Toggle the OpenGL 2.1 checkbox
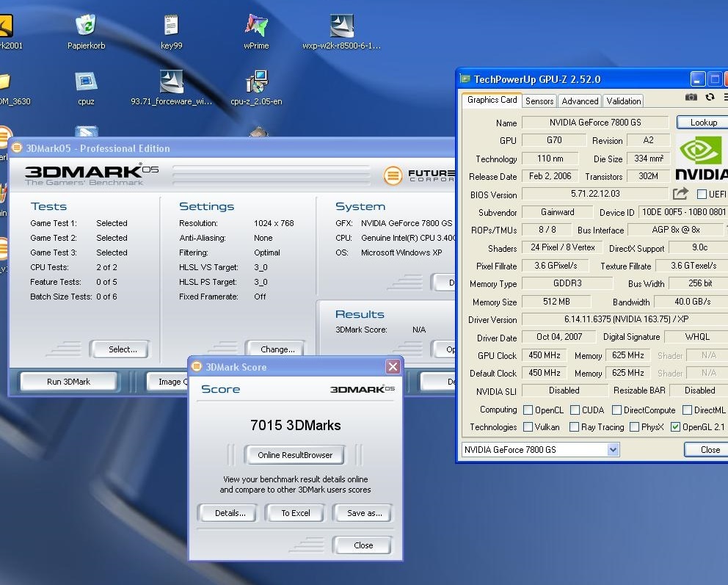The width and height of the screenshot is (728, 585). pyautogui.click(x=675, y=427)
